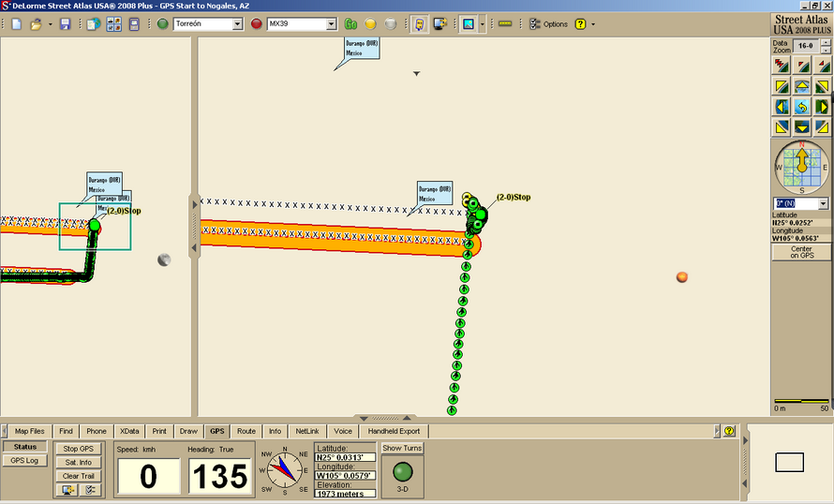Click the Stop GPS button
Viewport: 834px width, 504px height.
coord(79,449)
